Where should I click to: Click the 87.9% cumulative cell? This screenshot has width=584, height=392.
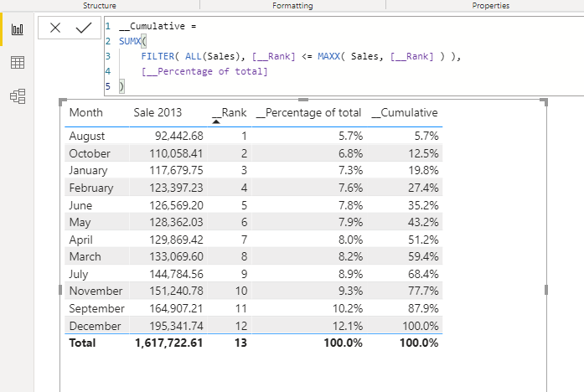[423, 308]
